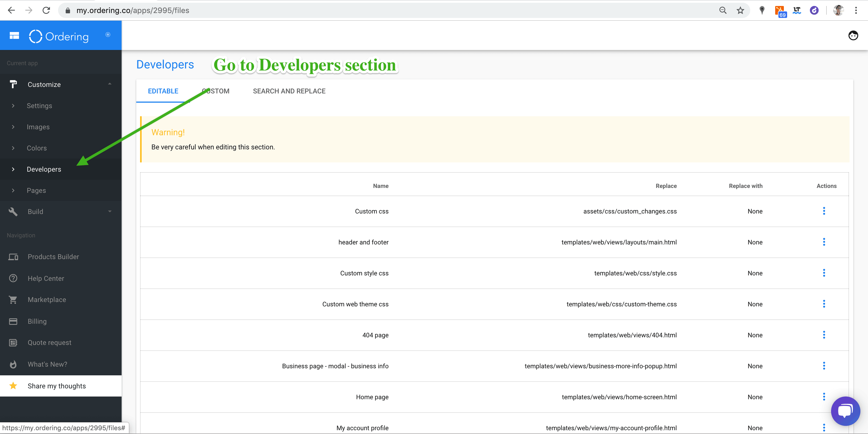Click Share my thoughts link

(x=57, y=386)
